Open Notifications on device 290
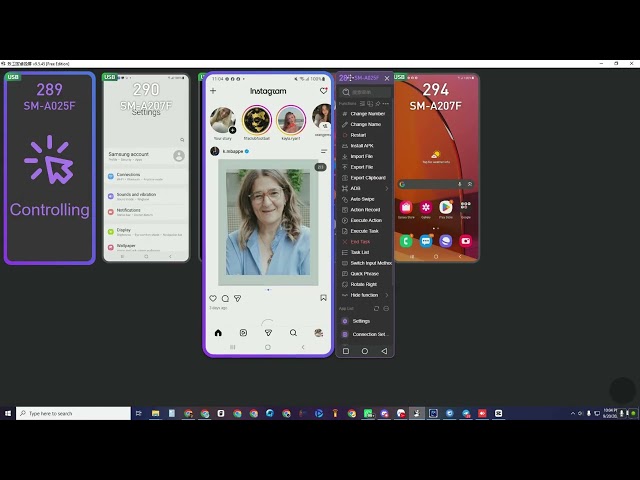Viewport: 640px width, 480px height. coord(146,212)
